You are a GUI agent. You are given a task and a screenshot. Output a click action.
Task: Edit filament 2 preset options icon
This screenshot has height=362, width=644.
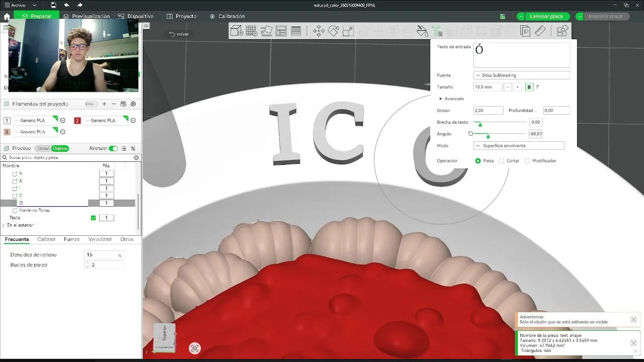(x=133, y=120)
